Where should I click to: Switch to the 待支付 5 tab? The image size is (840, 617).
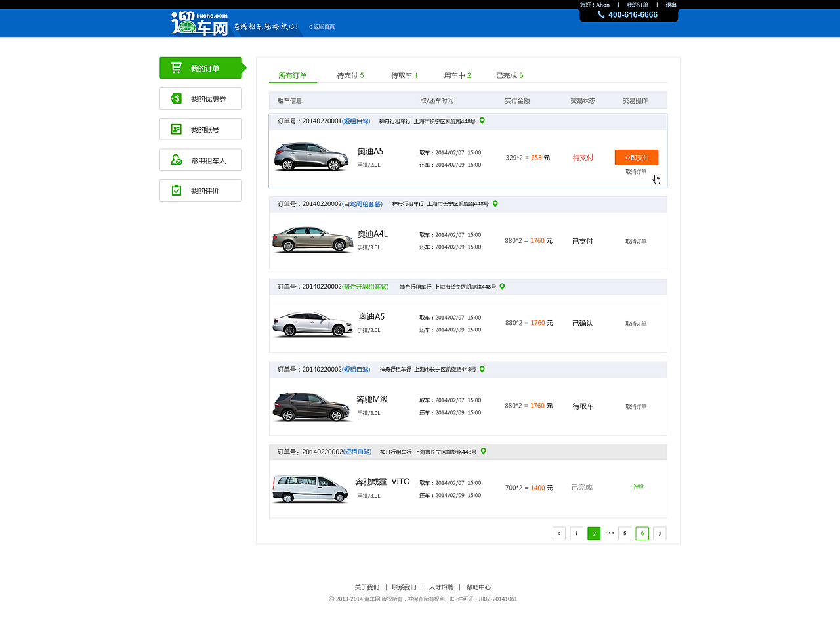coord(350,75)
